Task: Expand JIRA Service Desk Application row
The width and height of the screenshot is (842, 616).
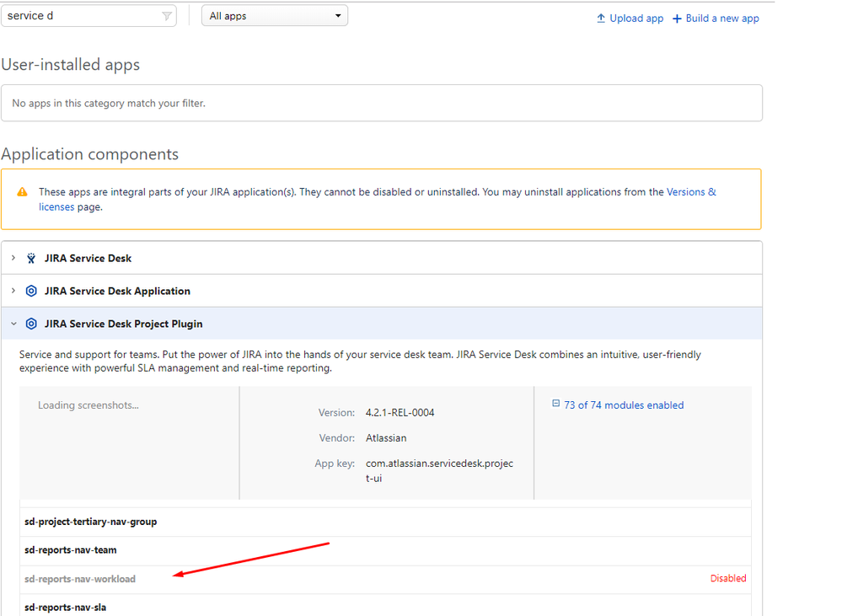Action: 13,291
